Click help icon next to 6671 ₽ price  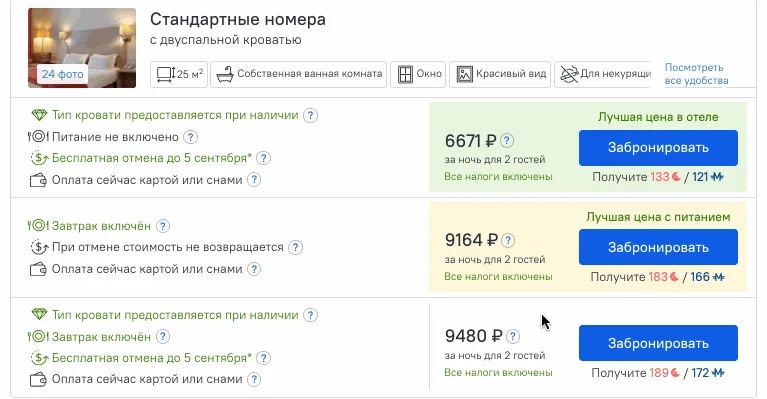coord(507,141)
